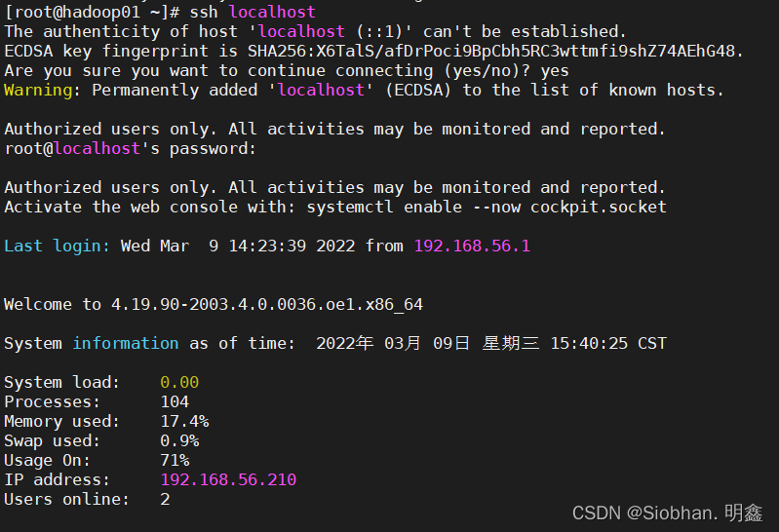Click the magenta IP address 192.168.56.210
The width and height of the screenshot is (779, 532).
click(228, 479)
